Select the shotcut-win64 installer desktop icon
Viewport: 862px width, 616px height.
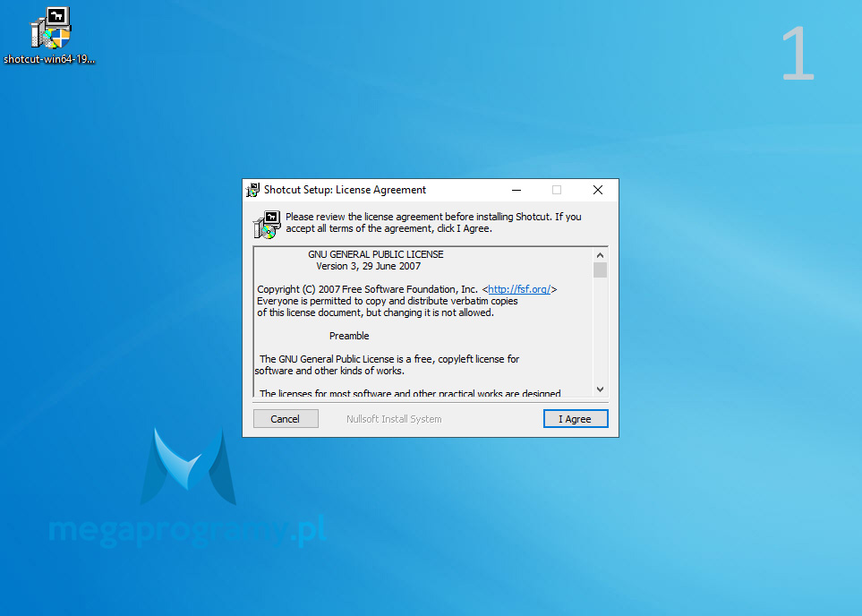[50, 36]
